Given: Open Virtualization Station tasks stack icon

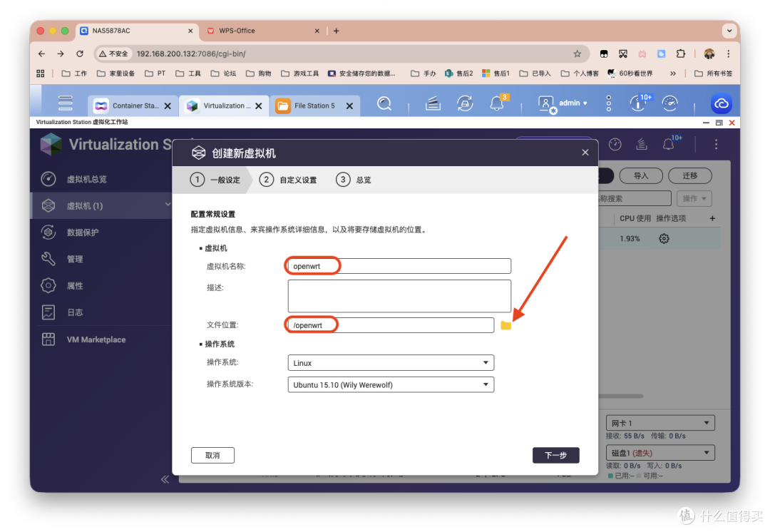Looking at the screenshot, I should pos(642,144).
